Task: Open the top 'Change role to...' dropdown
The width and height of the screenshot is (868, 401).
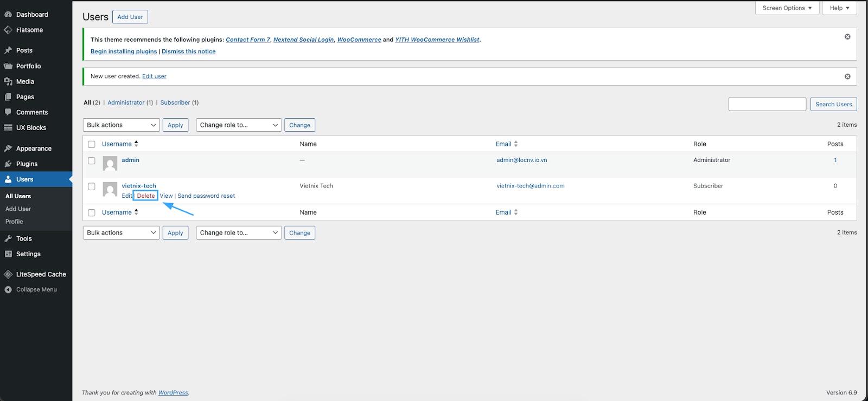Action: coord(239,125)
